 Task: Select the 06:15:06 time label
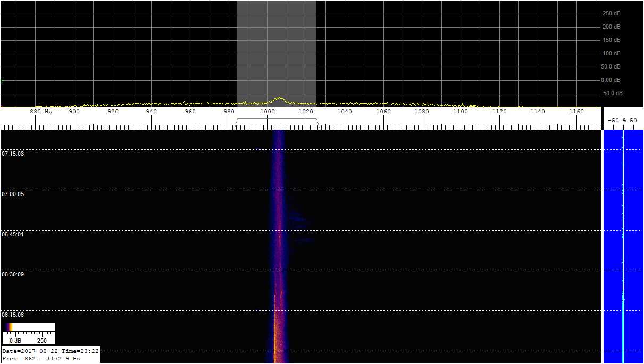(x=13, y=315)
